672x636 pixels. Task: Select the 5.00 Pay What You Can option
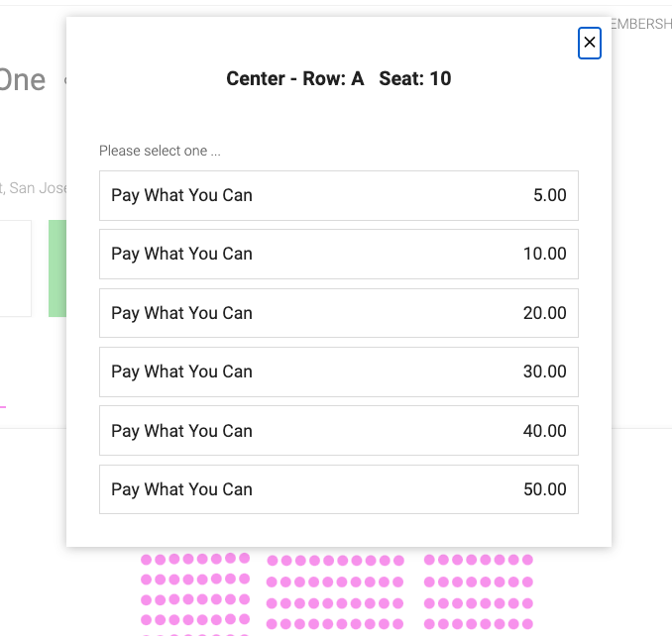(339, 195)
